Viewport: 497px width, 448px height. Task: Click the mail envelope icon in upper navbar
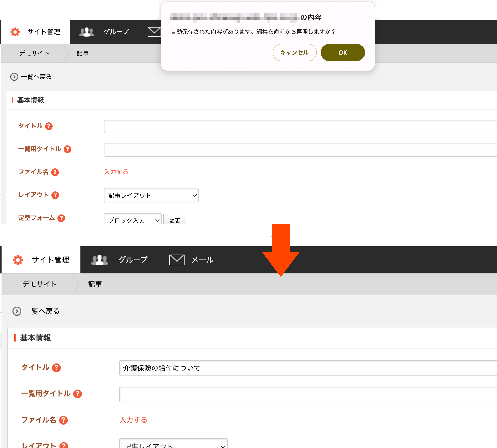154,32
